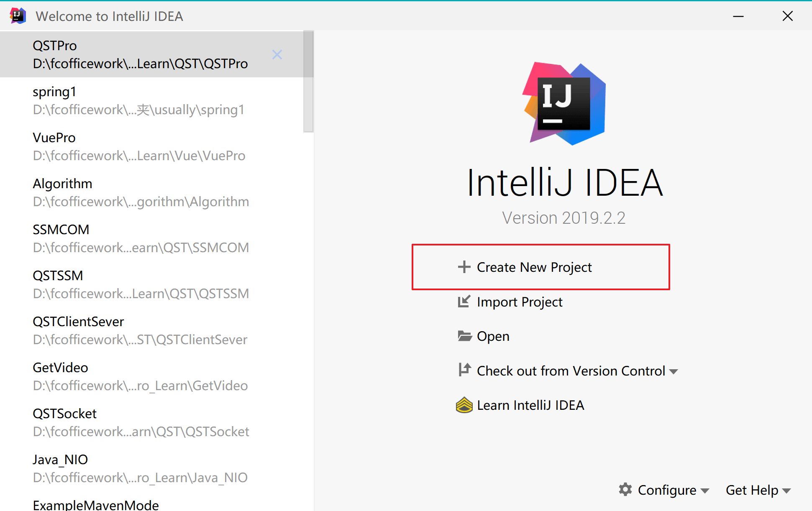Click the Open folder icon
Screen dimensions: 812x511
coord(464,336)
